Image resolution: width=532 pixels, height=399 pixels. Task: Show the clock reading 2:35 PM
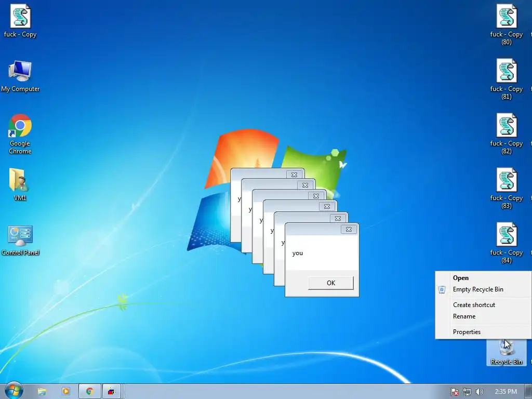coord(506,392)
